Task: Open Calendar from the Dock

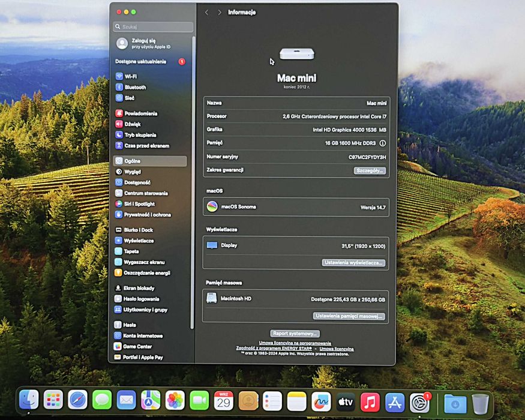Action: coord(224,400)
